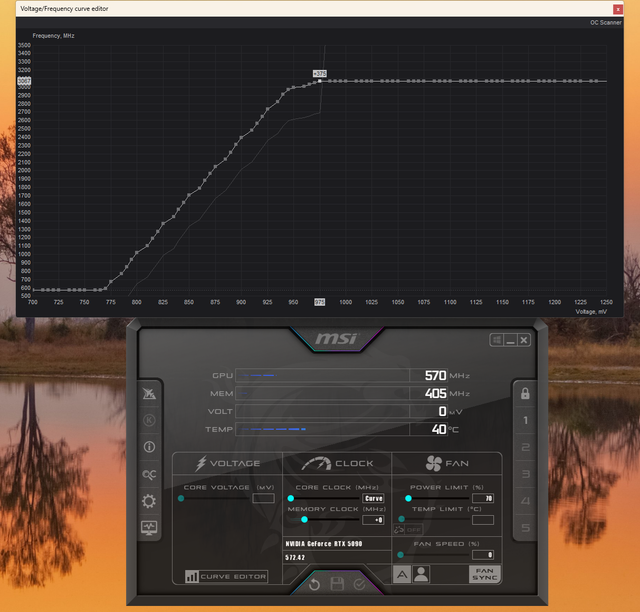Viewport: 640px width, 612px height.
Task: Click the GPU 570 MHz readout
Action: pyautogui.click(x=435, y=376)
